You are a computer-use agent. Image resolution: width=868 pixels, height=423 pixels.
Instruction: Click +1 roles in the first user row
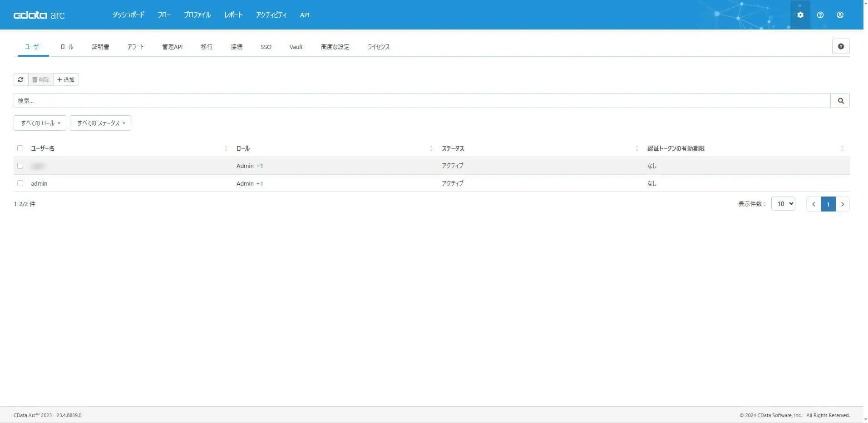260,166
